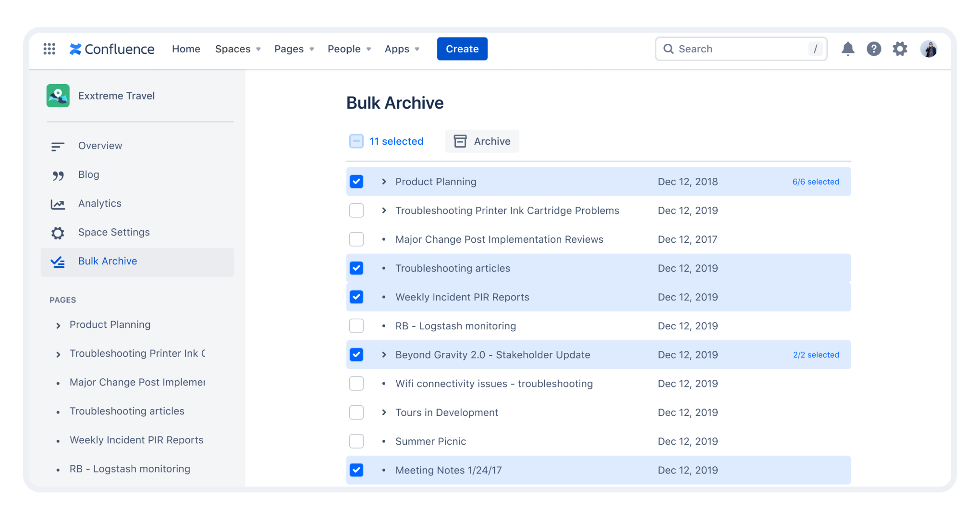Open the Analytics section from the sidebar
Viewport: 980px width, 523px height.
tap(100, 203)
